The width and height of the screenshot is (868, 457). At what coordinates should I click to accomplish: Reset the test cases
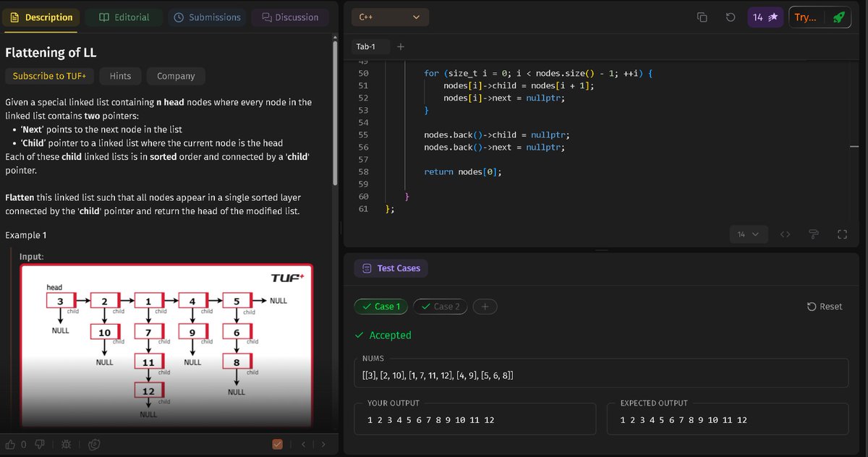[825, 307]
